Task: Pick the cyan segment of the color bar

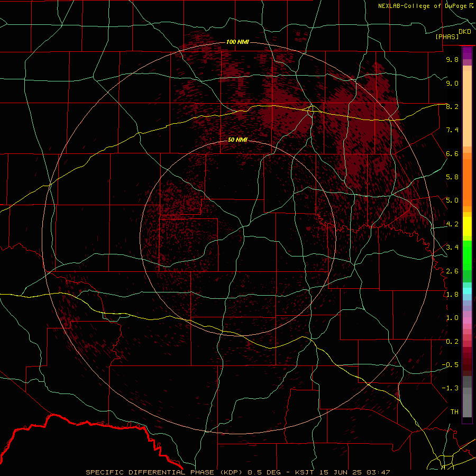Action: point(467,291)
